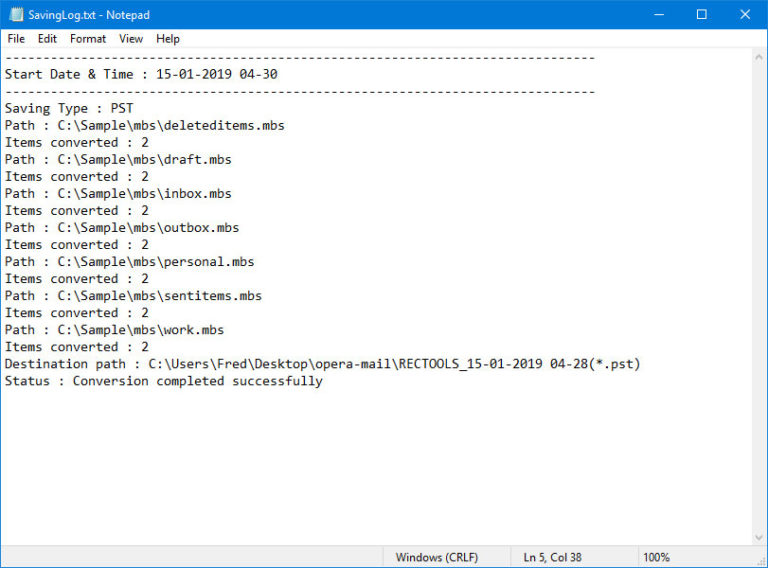Minimize the Notepad window
Viewport: 768px width, 568px height.
tap(659, 15)
